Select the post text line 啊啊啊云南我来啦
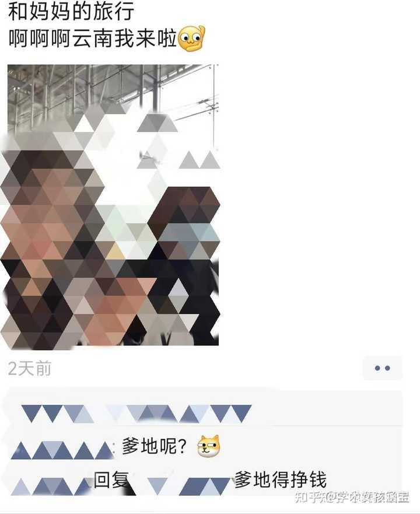Viewport: 420px width, 514px height. coord(93,39)
